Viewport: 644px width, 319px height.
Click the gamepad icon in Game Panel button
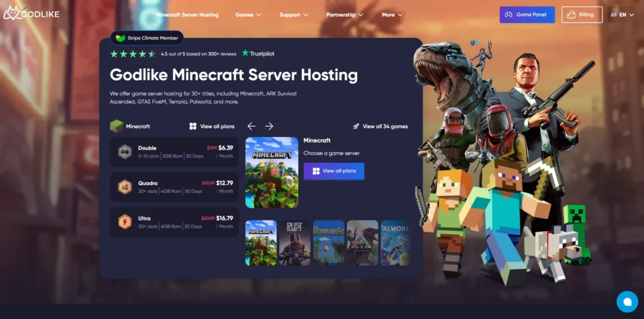point(508,15)
